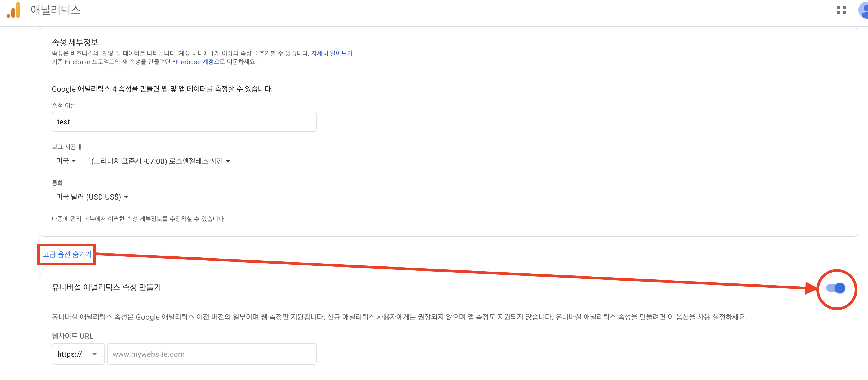The height and width of the screenshot is (380, 868).
Task: Open the 미국 달러 (USD) currency dropdown
Action: point(92,197)
